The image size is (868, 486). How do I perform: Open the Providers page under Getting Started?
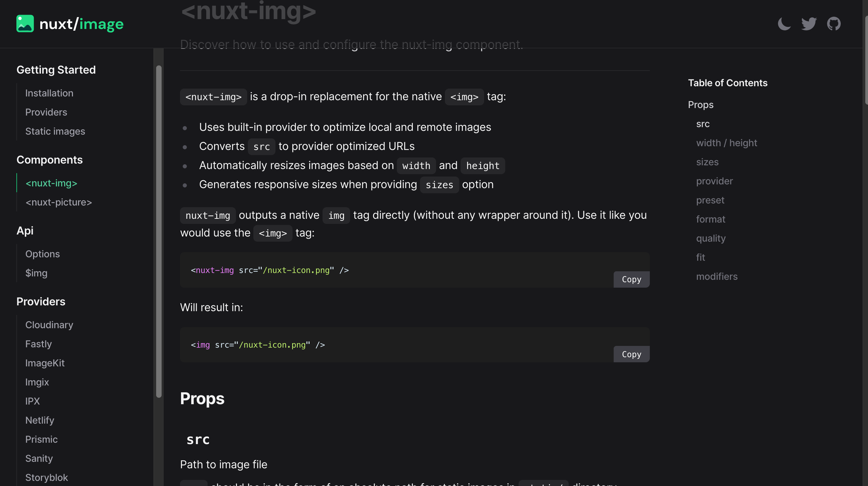click(x=46, y=112)
